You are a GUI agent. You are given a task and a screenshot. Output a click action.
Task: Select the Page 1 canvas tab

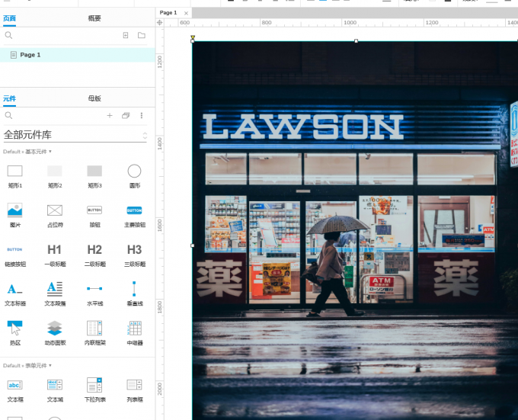(x=168, y=12)
